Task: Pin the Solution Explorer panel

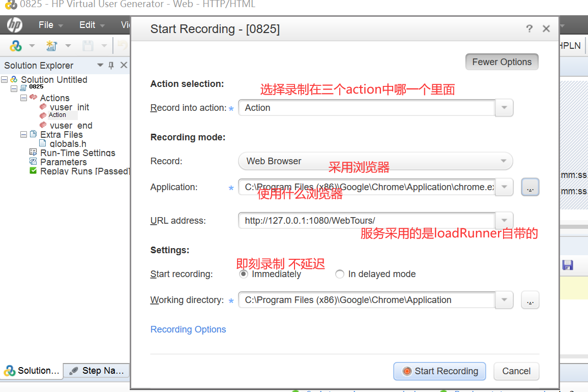Action: tap(111, 65)
